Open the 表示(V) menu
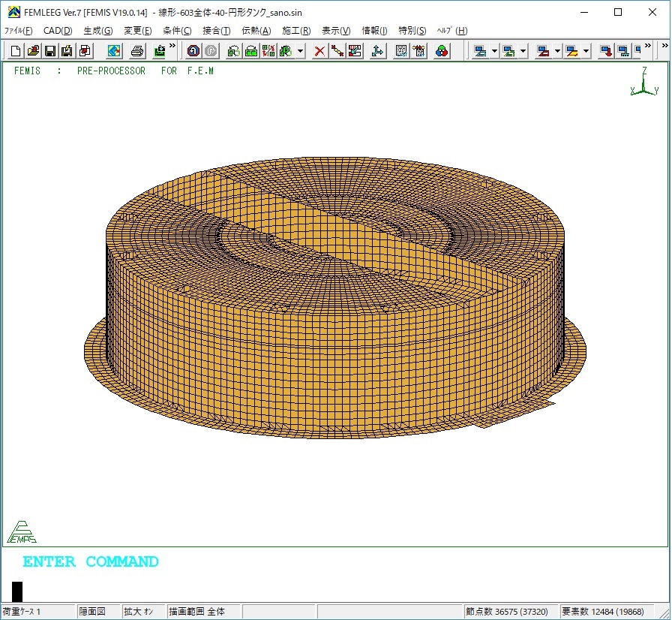 coord(335,31)
